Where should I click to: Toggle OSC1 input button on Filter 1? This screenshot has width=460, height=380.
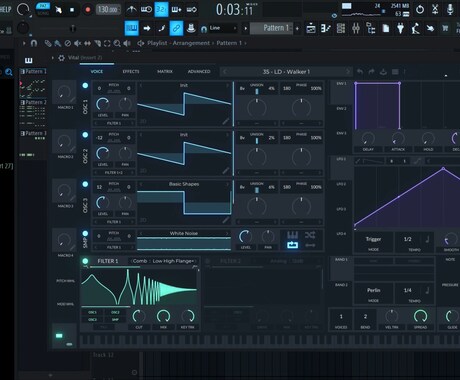(92, 312)
